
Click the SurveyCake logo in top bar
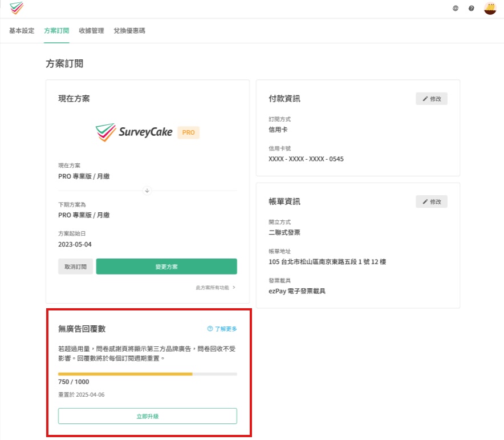(x=17, y=8)
